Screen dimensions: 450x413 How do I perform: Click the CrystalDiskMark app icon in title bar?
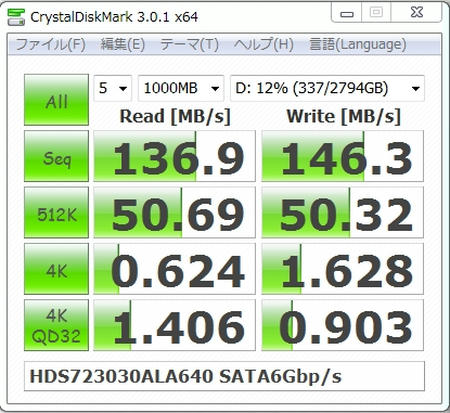point(16,17)
